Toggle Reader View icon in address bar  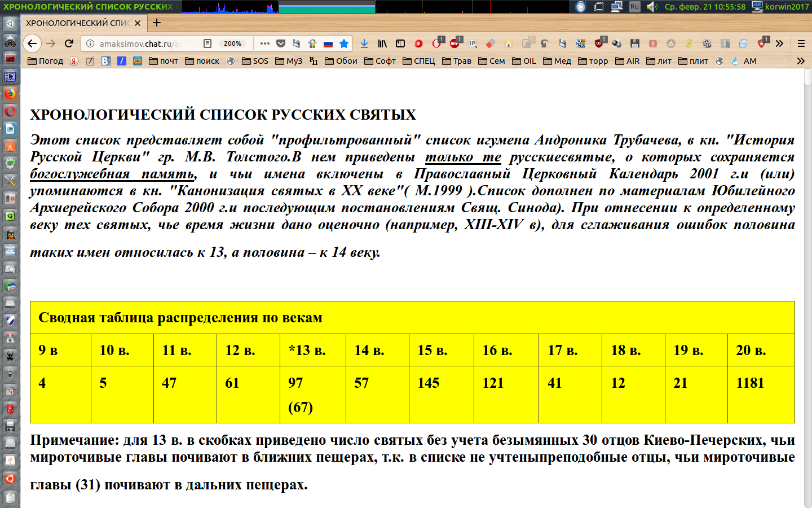[208, 43]
